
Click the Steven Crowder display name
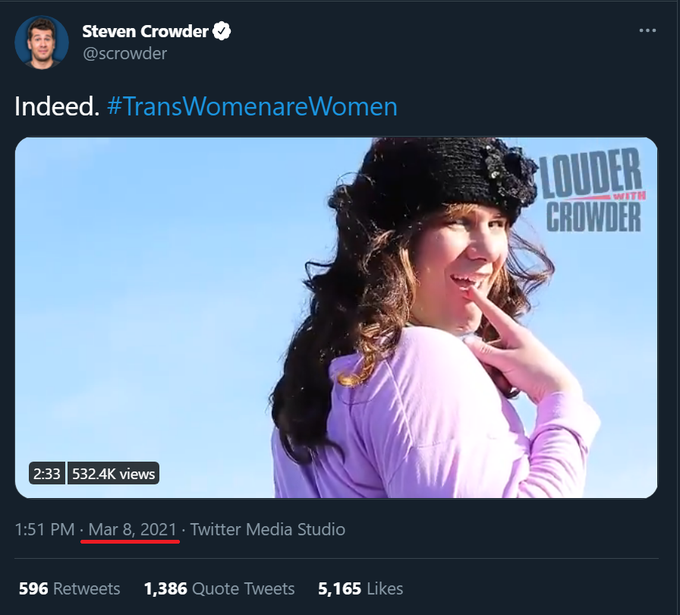tap(145, 31)
